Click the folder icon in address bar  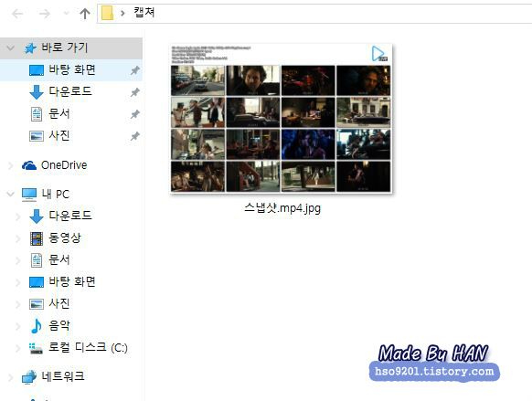(x=108, y=14)
